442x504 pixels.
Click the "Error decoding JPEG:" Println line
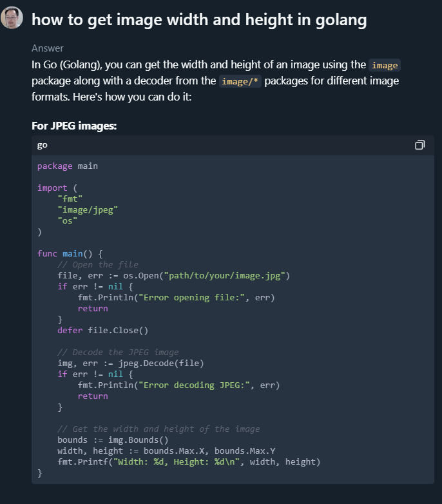178,385
